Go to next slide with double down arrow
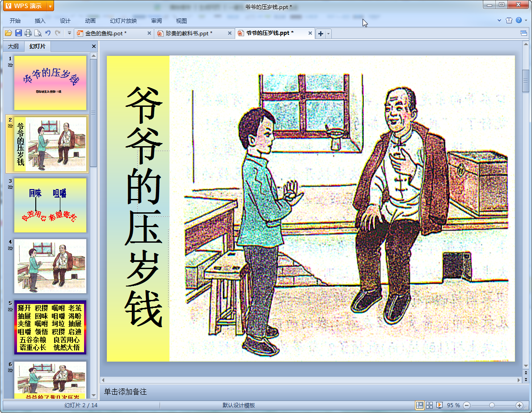Screen dimensions: 532x413 (x=526, y=379)
